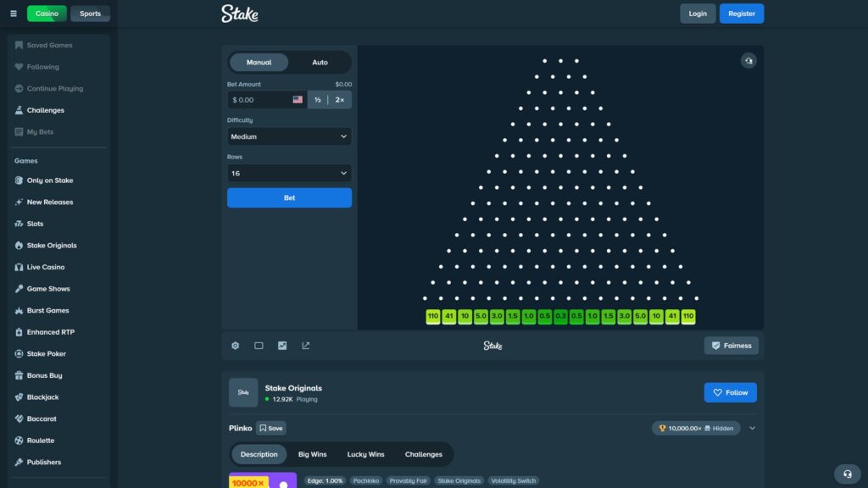Toggle theatre mode rectangle icon
The height and width of the screenshot is (488, 868).
coord(259,346)
